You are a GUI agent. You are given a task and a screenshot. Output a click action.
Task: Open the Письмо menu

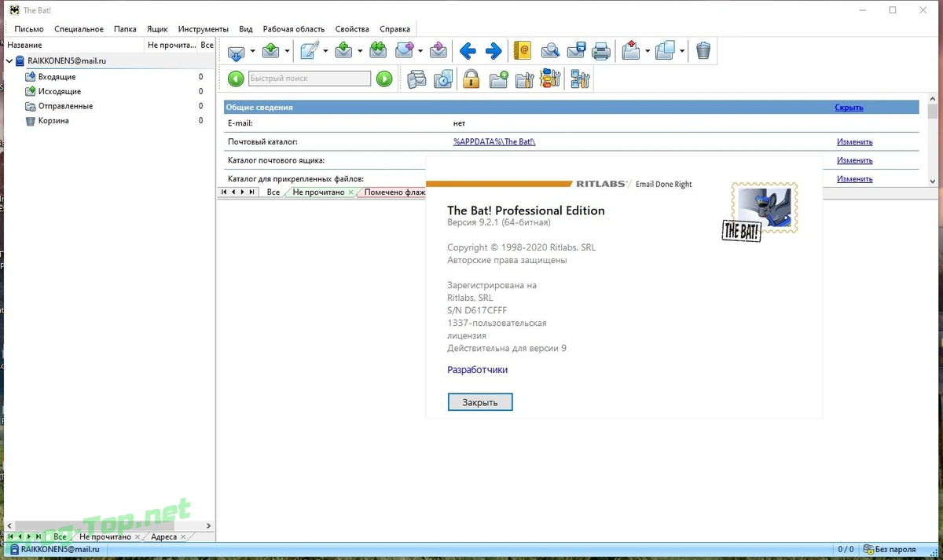(29, 29)
